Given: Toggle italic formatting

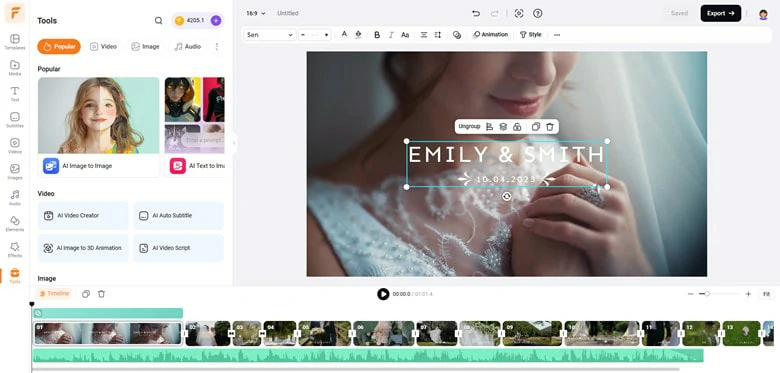Looking at the screenshot, I should (391, 35).
